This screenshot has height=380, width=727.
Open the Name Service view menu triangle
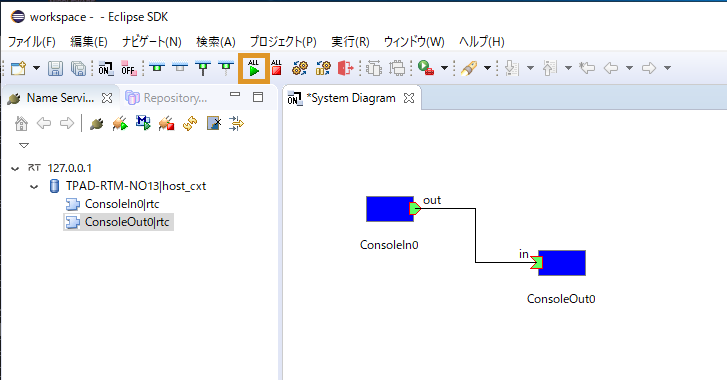pos(24,146)
